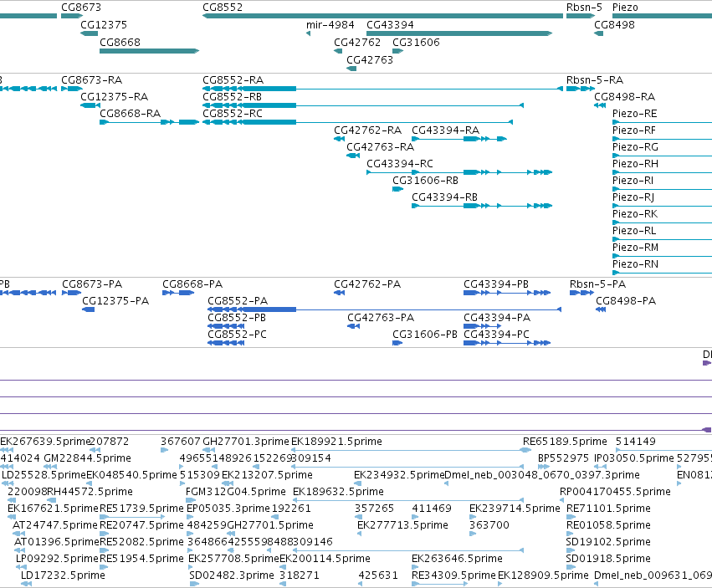Select protein label CG43394-PC
The image size is (712, 588).
click(x=496, y=335)
